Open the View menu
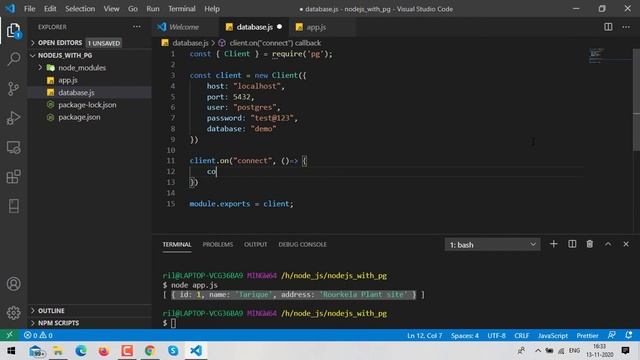 click(x=111, y=9)
